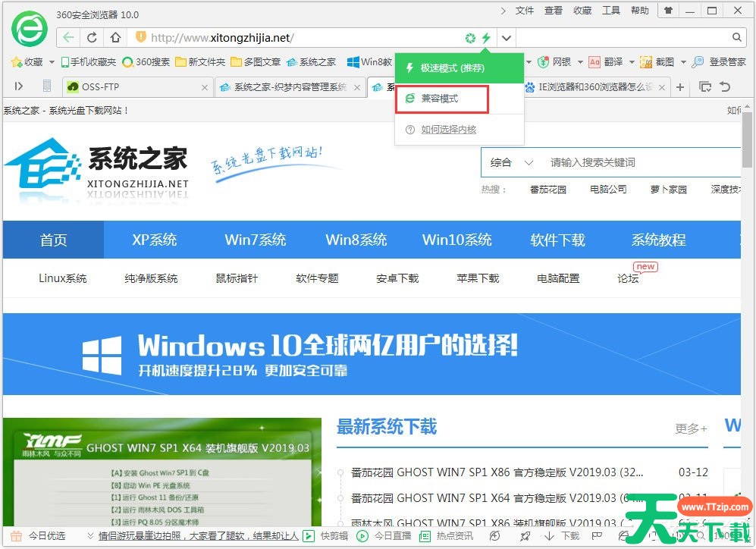
Task: Open the skin shirt icon in title bar
Action: pos(667,11)
